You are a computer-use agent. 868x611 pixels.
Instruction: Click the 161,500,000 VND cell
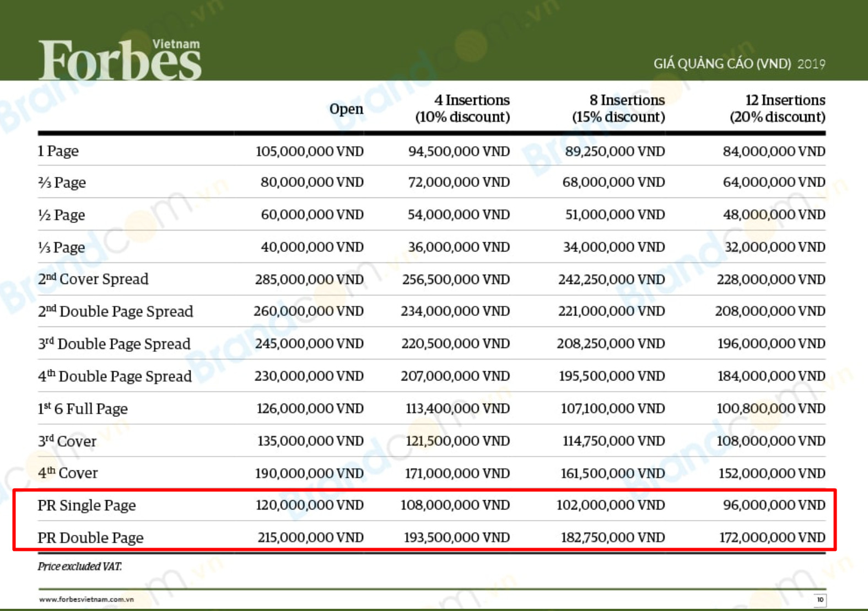(613, 473)
